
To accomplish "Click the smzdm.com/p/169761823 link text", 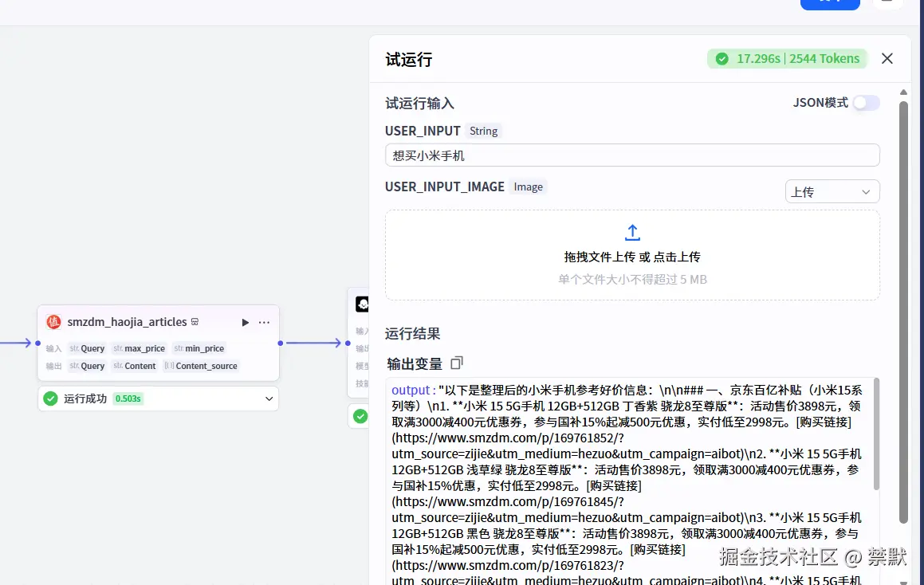I will point(507,566).
